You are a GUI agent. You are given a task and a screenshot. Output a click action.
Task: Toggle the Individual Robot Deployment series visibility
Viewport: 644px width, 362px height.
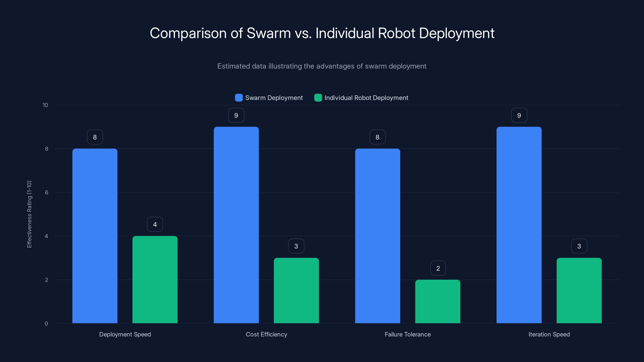(x=361, y=98)
